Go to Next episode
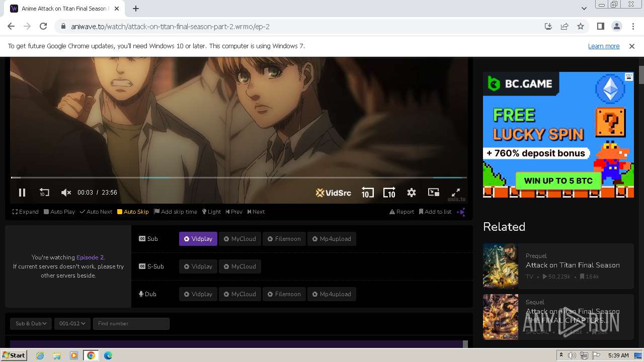644x362 pixels. (x=256, y=212)
